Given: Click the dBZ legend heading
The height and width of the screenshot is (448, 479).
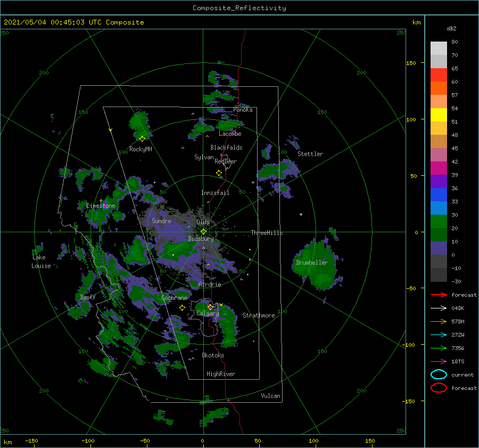Looking at the screenshot, I should (451, 28).
